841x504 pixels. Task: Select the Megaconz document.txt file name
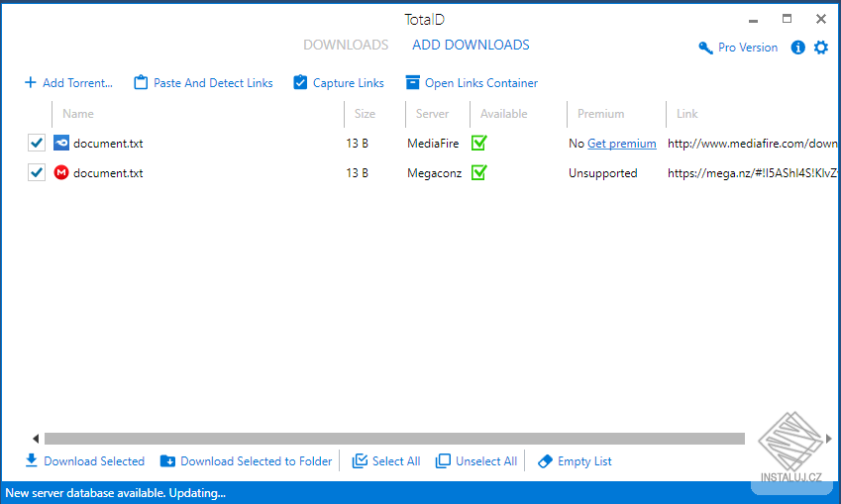108,173
